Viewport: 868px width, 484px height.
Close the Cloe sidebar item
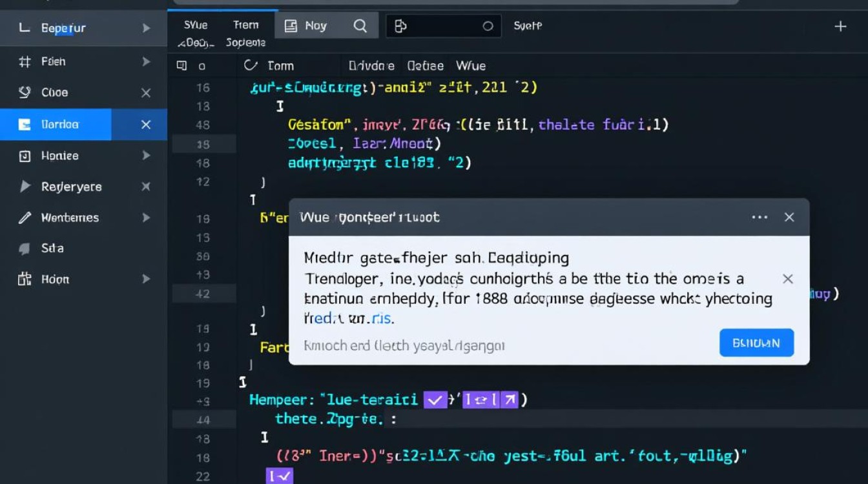tap(146, 93)
